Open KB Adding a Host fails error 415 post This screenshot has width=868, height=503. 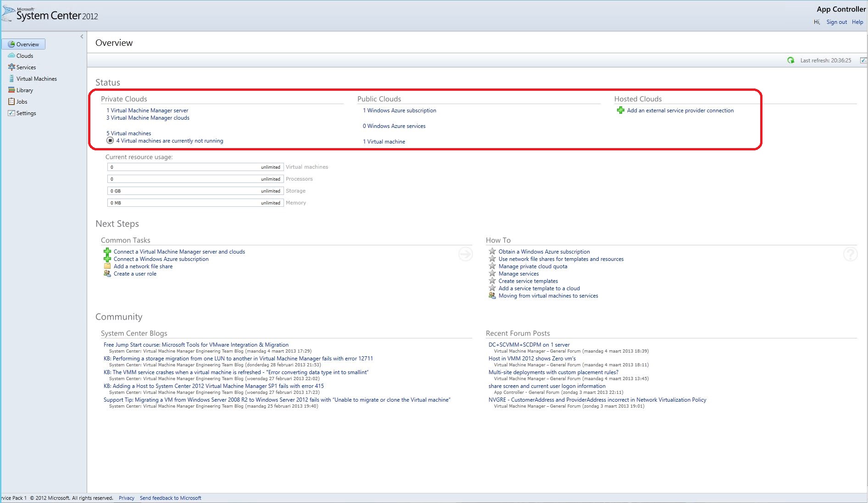pos(214,386)
